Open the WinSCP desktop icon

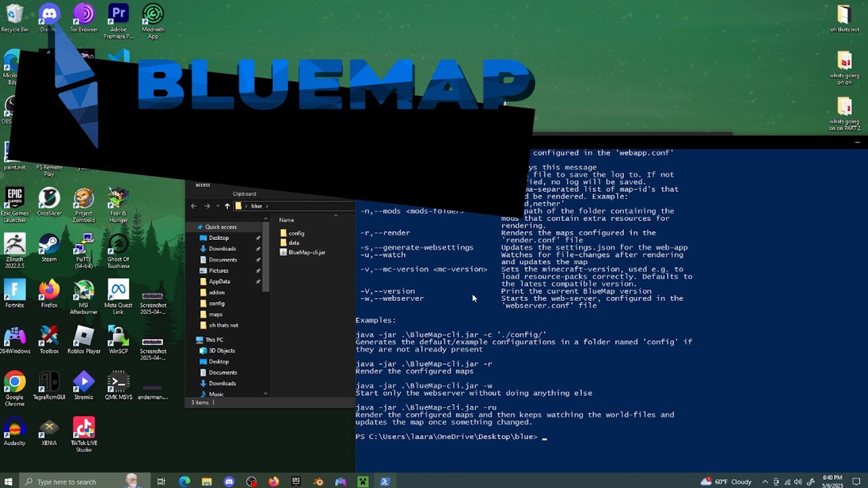[x=119, y=340]
